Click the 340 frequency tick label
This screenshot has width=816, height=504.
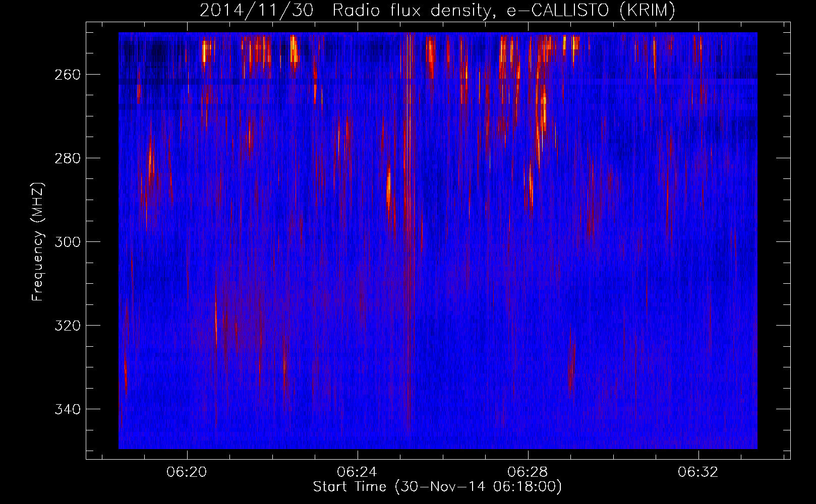coord(68,409)
